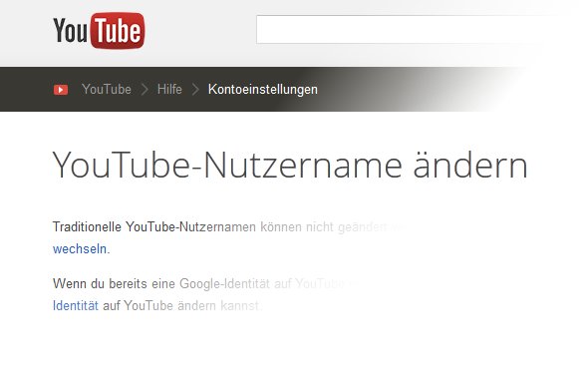The height and width of the screenshot is (381, 588).
Task: Go to the Hilfe breadcrumb
Action: 169,90
